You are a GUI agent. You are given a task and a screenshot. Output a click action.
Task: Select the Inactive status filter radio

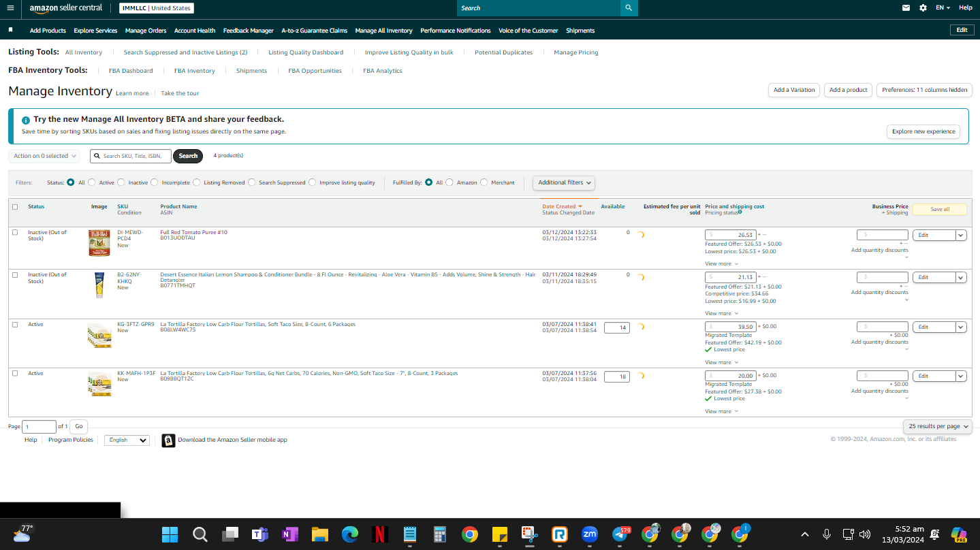click(x=121, y=182)
